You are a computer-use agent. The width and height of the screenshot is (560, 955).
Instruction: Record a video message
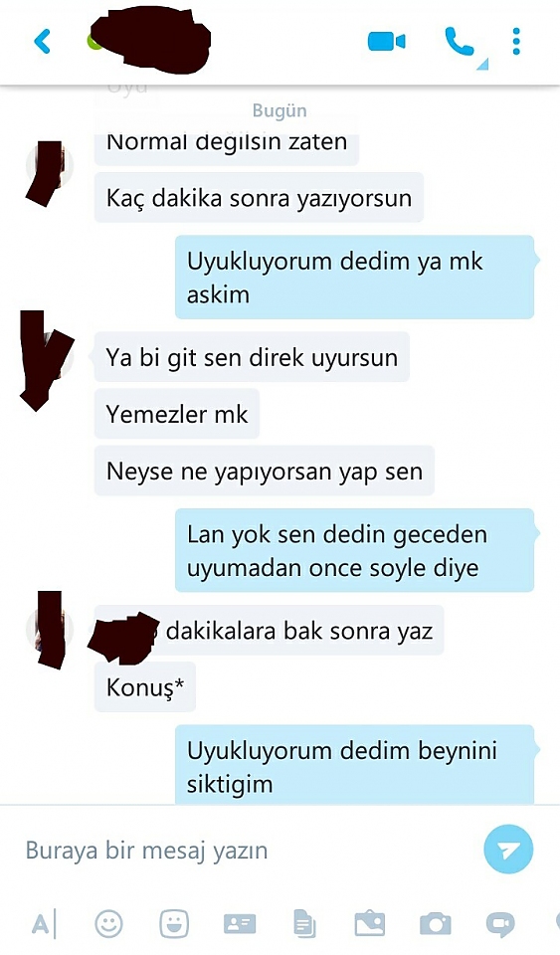click(x=500, y=924)
